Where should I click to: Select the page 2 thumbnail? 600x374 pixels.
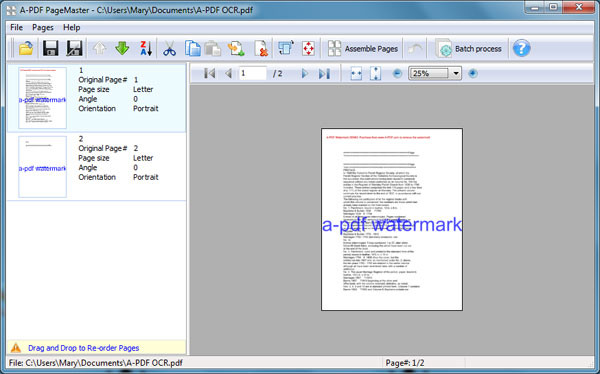42,167
